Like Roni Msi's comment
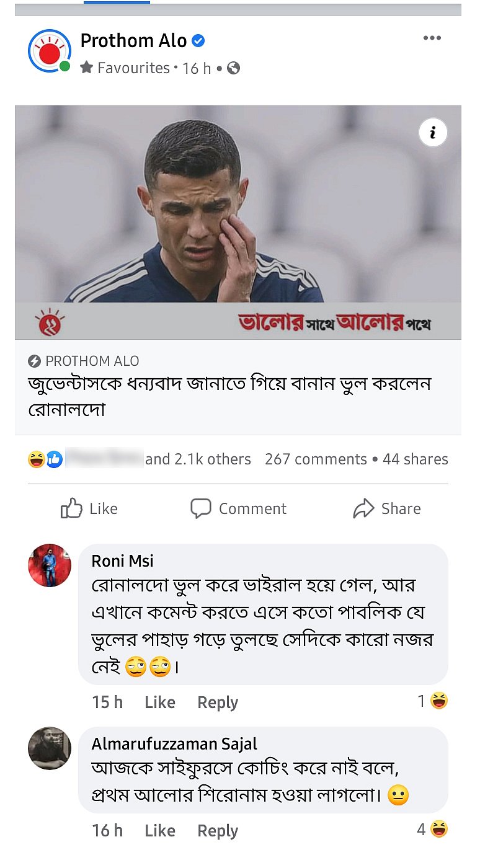480x868 pixels. [x=160, y=702]
